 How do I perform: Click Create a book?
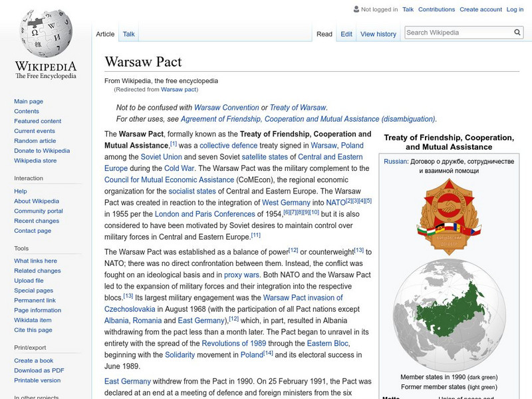34,360
